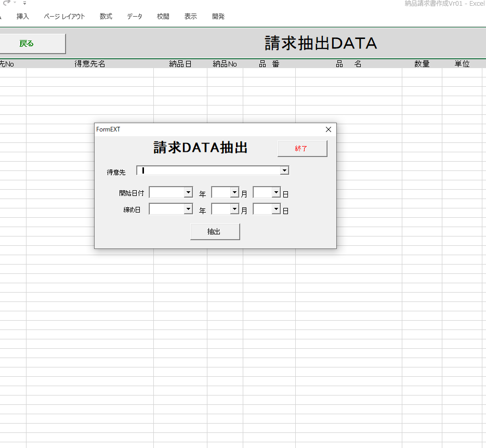
Task: Select the 表示 ribbon tab
Action: point(191,17)
